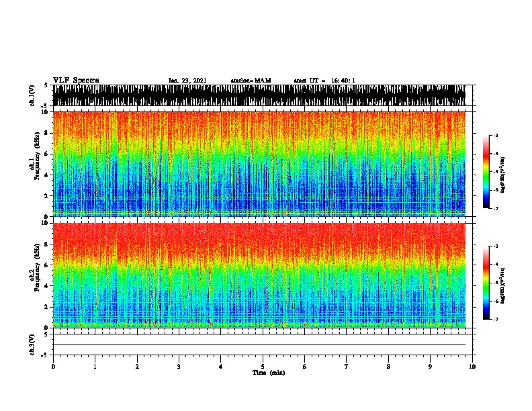
Task: Click the ch.2 spectrogram color scale bar
Action: point(486,283)
